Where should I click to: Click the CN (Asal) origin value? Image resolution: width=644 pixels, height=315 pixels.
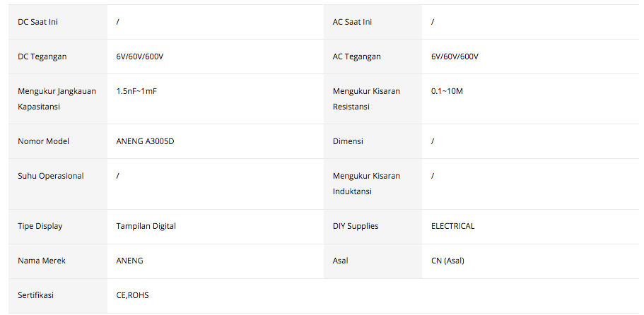[447, 261]
